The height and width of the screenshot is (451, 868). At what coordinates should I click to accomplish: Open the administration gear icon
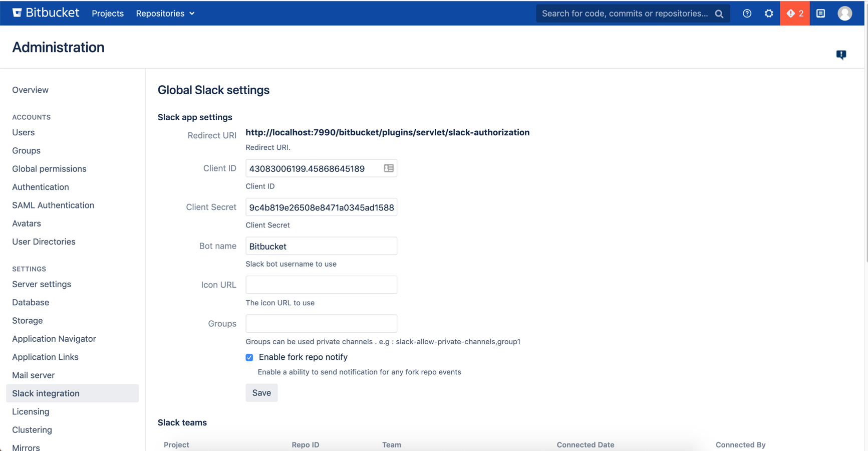tap(769, 14)
